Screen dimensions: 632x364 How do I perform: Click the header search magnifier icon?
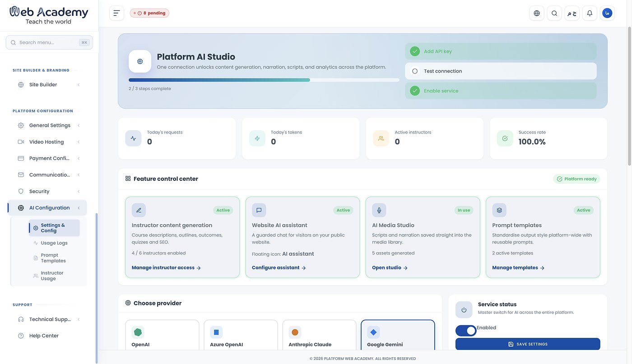554,13
